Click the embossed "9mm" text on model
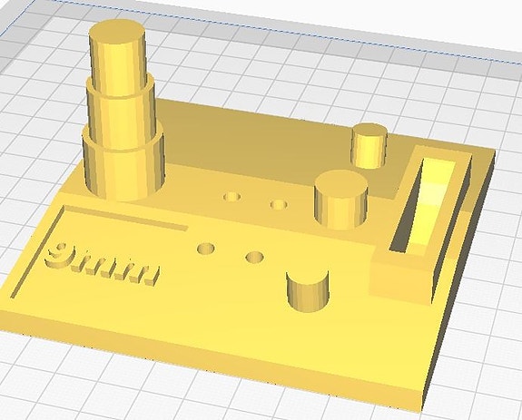 [x=103, y=264]
